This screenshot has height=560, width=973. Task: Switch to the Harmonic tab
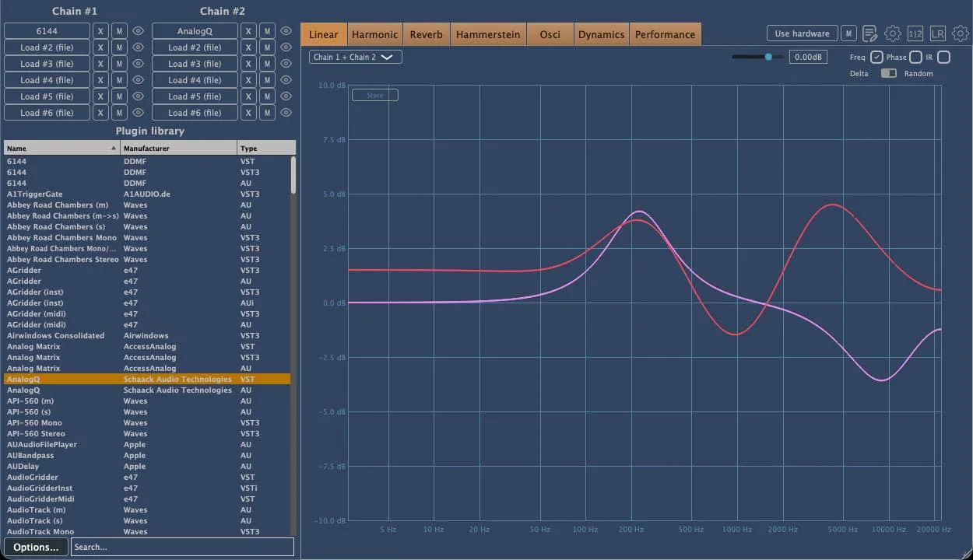[x=374, y=34]
